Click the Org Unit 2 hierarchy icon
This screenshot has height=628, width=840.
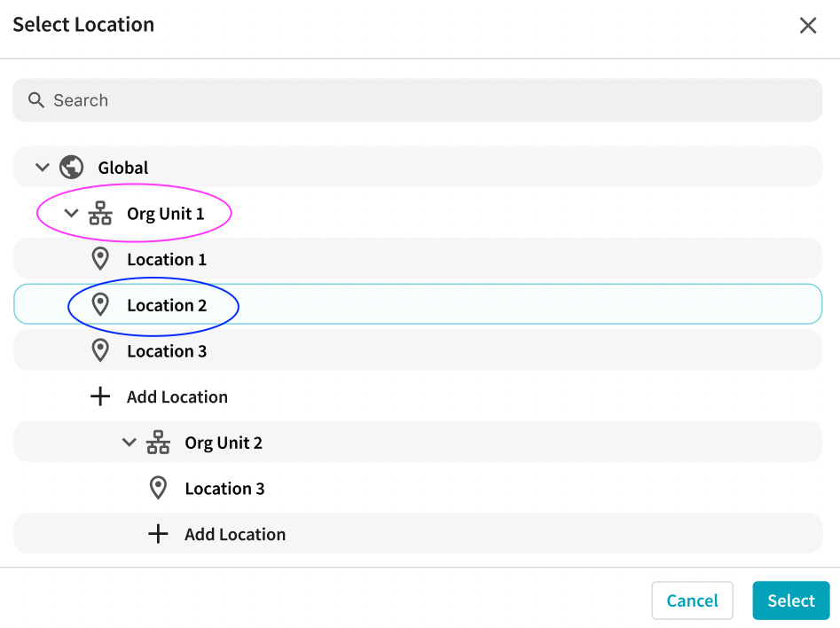click(158, 443)
